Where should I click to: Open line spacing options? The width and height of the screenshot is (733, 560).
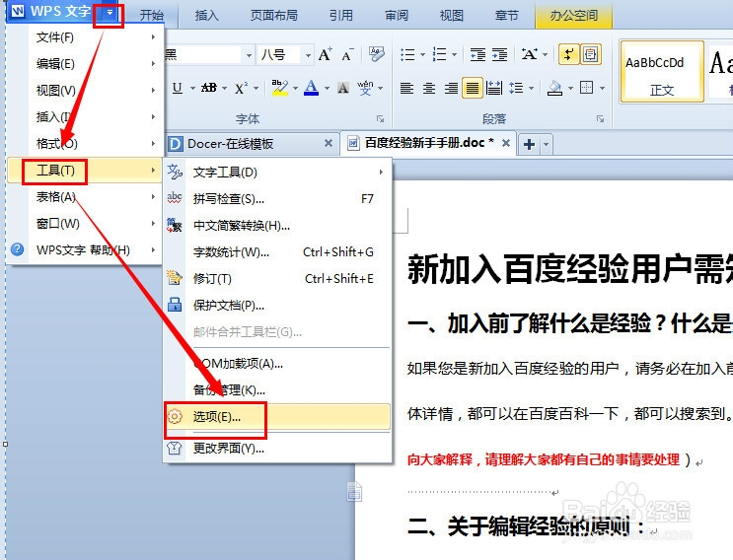(516, 88)
